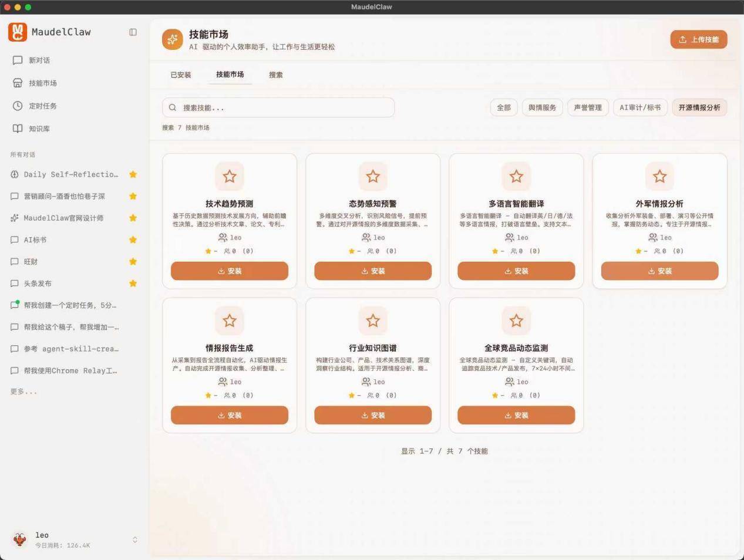744x560 pixels.
Task: Toggle favorite star on 头条发布 conversation
Action: click(133, 284)
